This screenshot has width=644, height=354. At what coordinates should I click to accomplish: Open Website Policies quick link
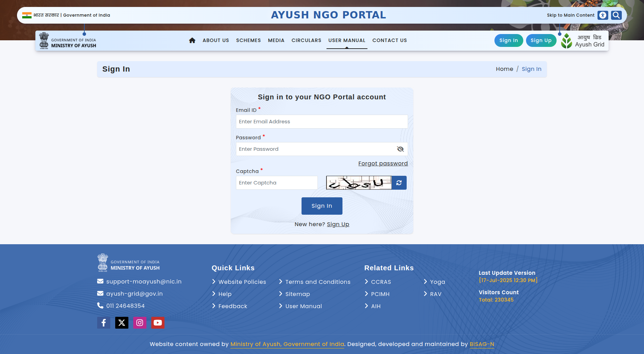(x=242, y=282)
